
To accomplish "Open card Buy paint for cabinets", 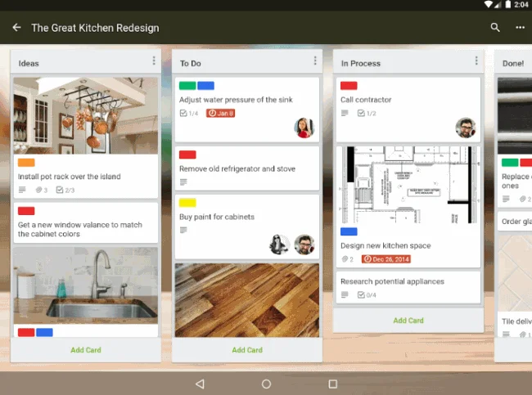I will coord(247,227).
